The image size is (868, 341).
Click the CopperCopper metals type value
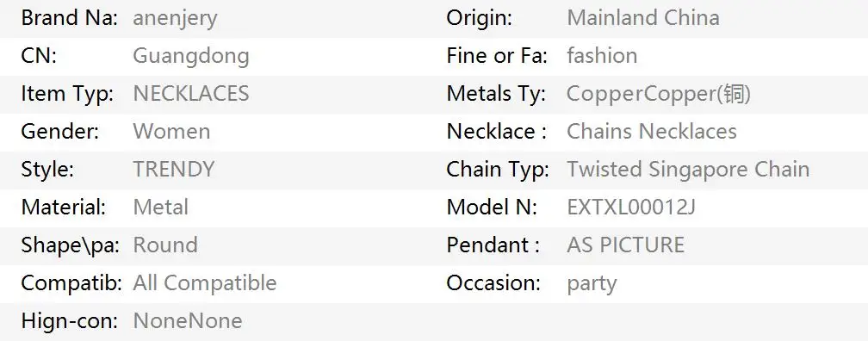(659, 94)
